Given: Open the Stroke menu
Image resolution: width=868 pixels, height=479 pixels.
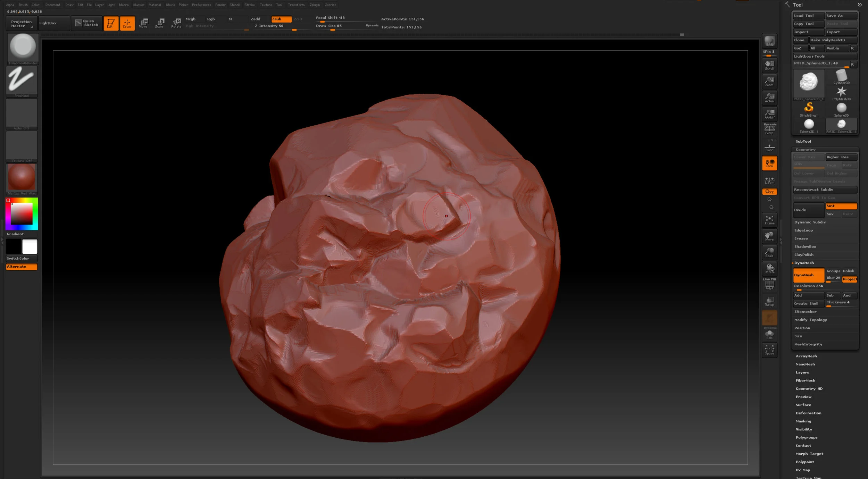Looking at the screenshot, I should click(250, 5).
